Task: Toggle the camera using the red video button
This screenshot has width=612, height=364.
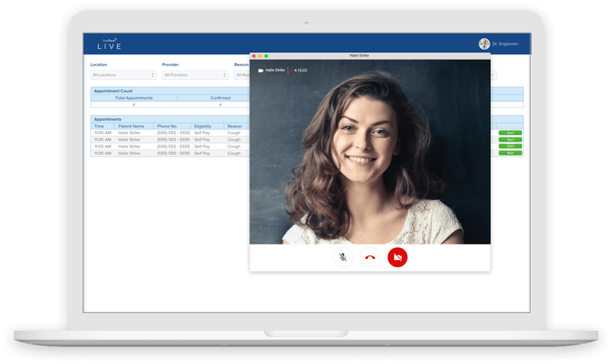Action: coord(397,258)
